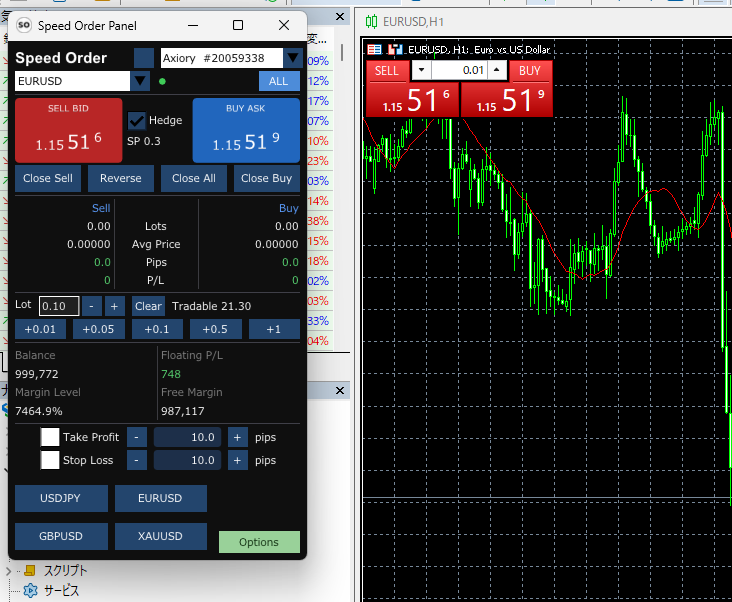732x602 pixels.
Task: Click the Balance value 999,772
Action: [x=37, y=374]
